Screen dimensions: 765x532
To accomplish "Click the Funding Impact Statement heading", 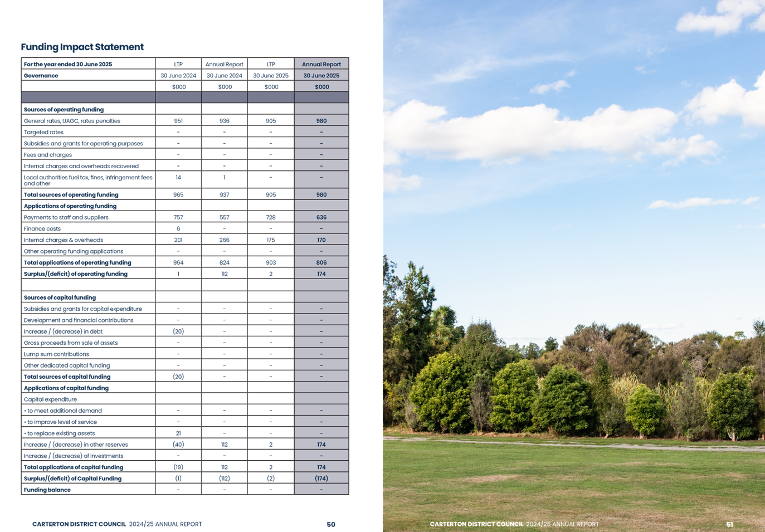I will (x=82, y=47).
